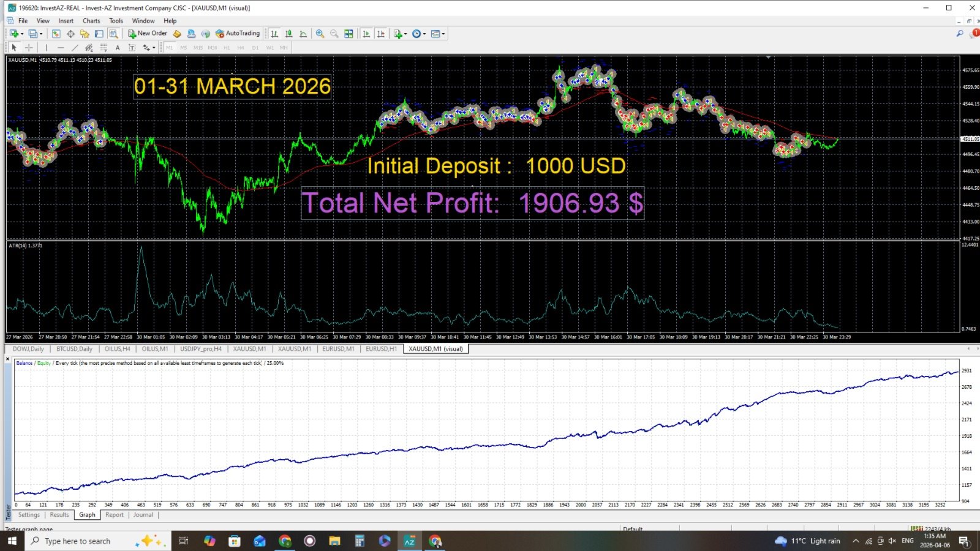
Task: Open the Charts menu
Action: 91,21
